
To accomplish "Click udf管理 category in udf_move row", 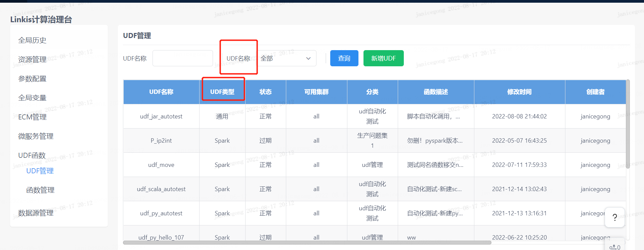I will pos(372,165).
